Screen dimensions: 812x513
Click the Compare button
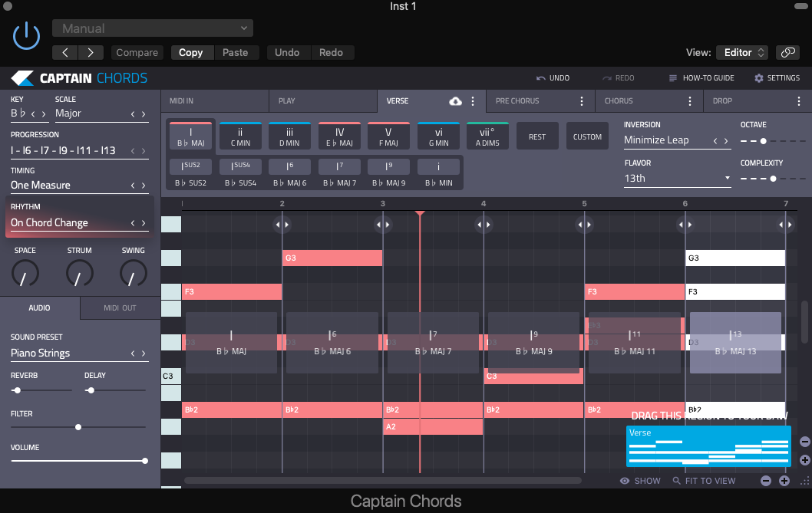(137, 52)
